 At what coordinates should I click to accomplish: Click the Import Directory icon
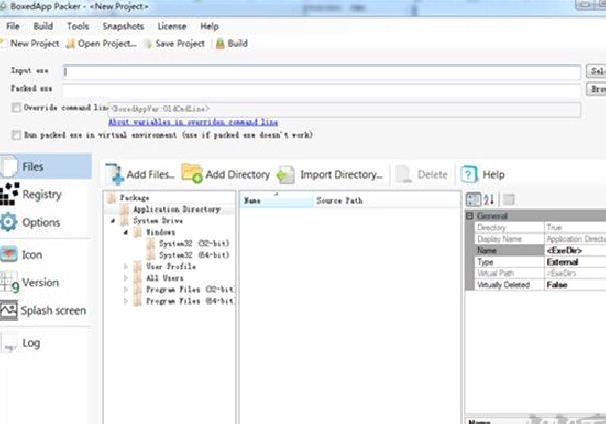286,175
